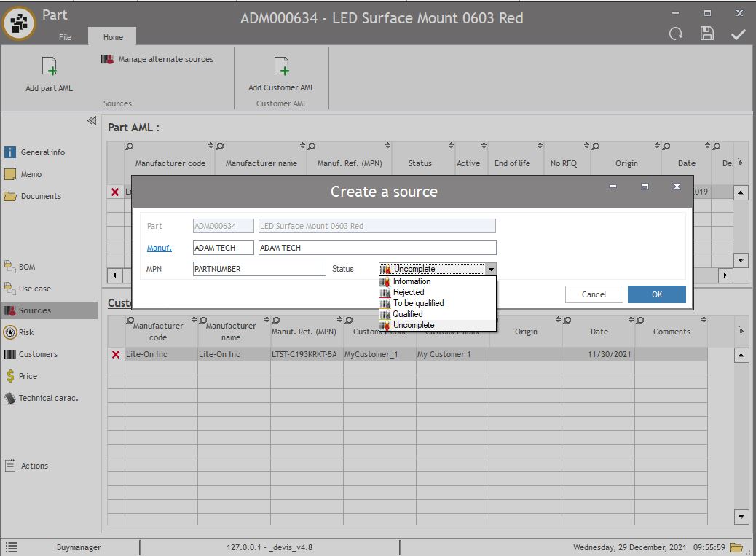Switch to the File tab

(65, 37)
